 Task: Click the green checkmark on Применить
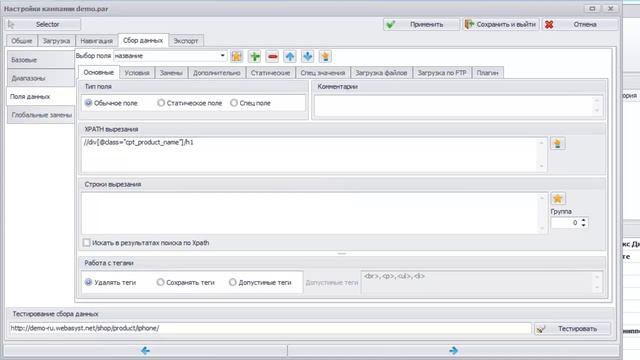[391, 24]
